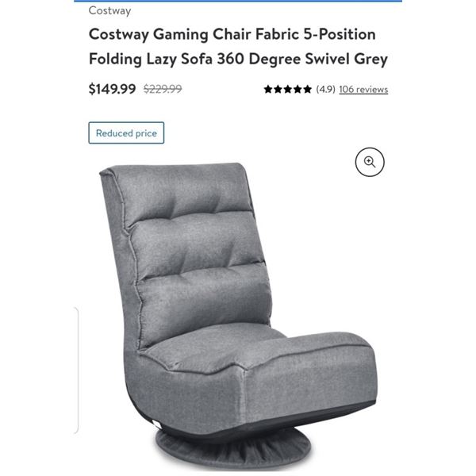This screenshot has width=476, height=476.
Task: Click the Reduced price badge
Action: (x=126, y=133)
